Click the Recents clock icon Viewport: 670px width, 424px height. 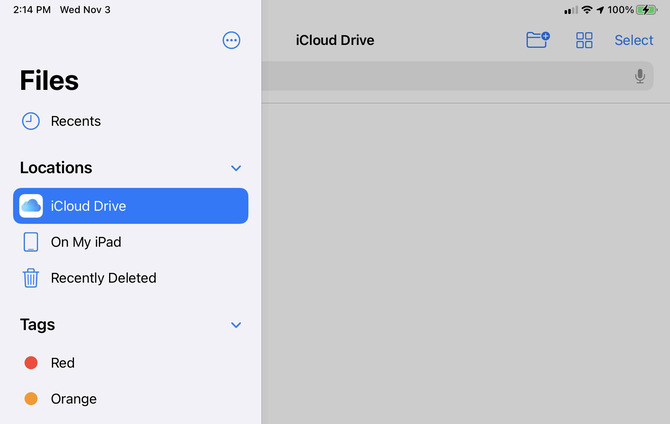(x=31, y=121)
